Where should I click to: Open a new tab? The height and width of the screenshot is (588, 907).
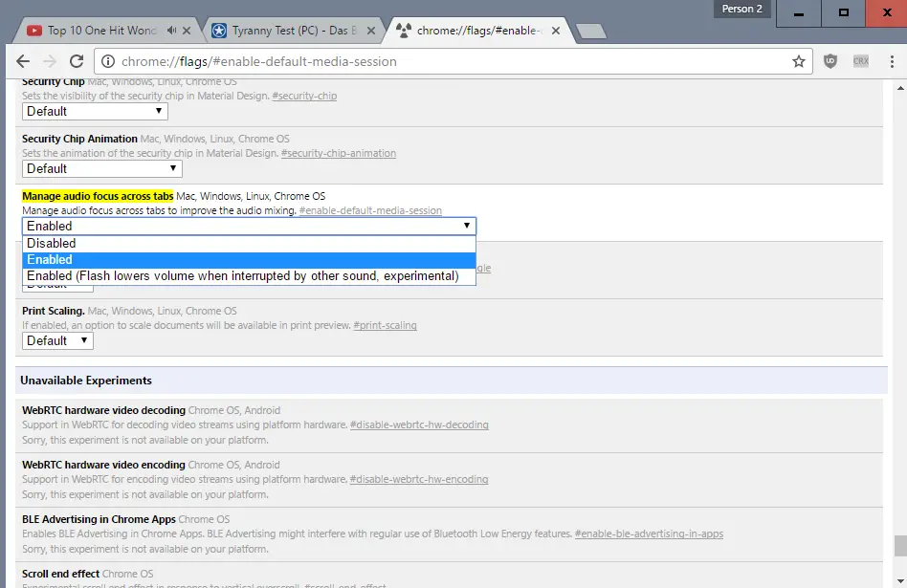(x=590, y=32)
